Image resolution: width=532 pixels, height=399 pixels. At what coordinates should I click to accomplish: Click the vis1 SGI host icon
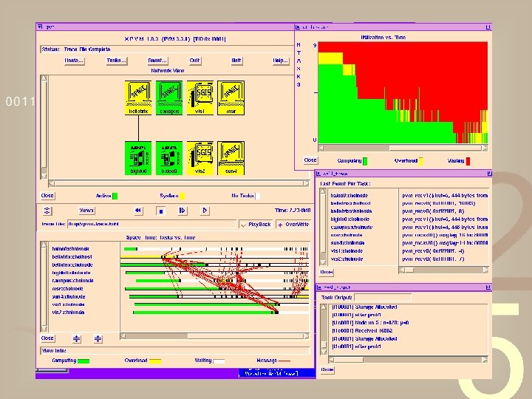199,98
